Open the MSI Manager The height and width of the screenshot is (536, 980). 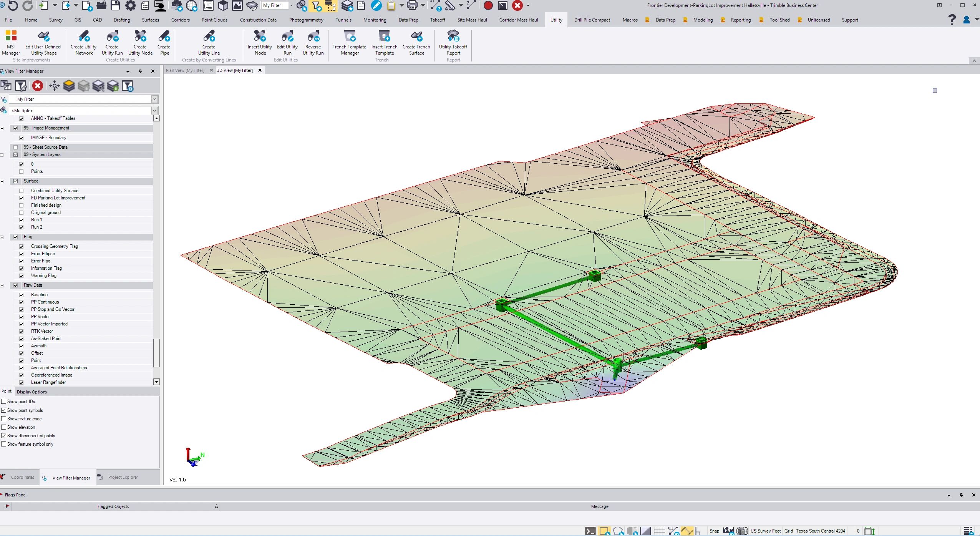(11, 42)
